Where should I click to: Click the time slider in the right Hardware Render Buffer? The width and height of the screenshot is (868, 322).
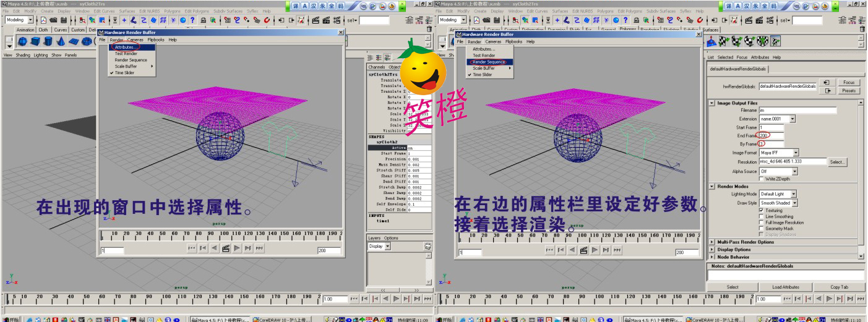(x=580, y=238)
